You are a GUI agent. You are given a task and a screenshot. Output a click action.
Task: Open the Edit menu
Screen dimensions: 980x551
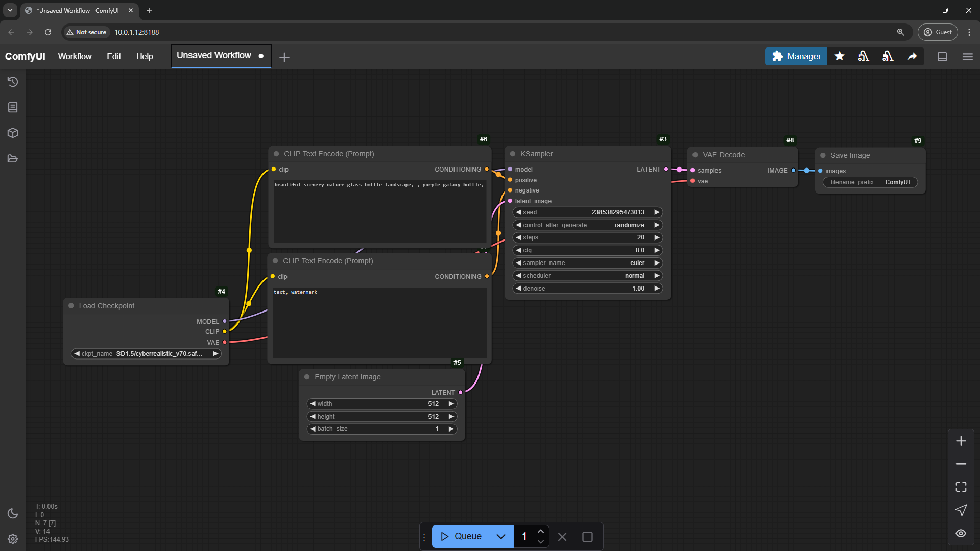pos(113,56)
